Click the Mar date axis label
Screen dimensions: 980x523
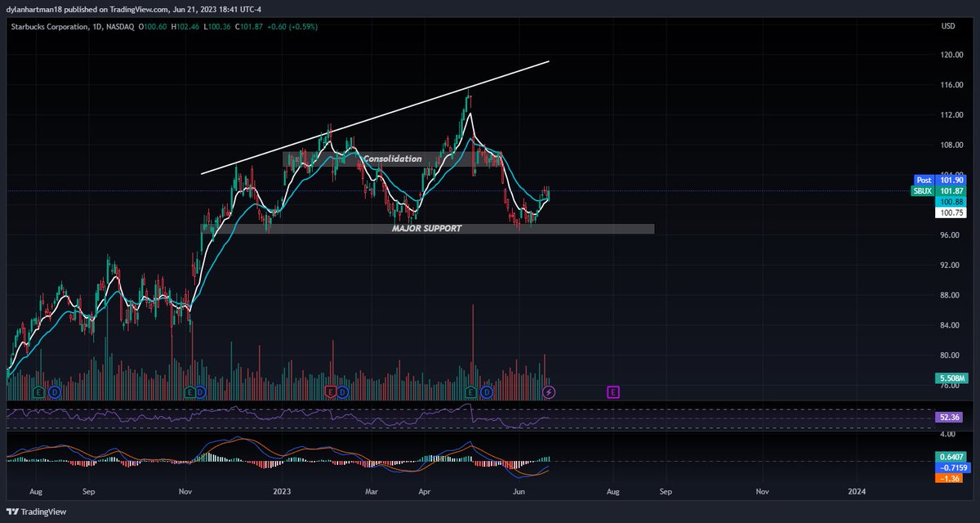coord(372,492)
